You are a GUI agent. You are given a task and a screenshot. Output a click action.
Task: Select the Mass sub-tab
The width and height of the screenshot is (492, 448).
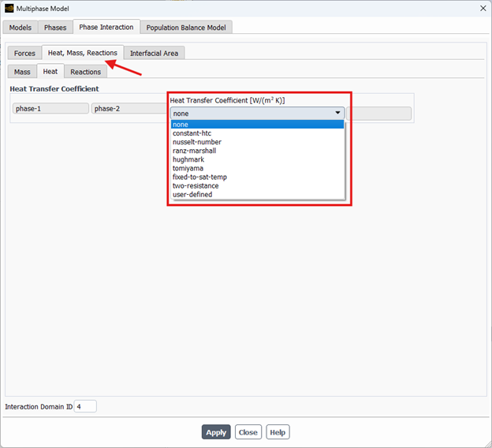pyautogui.click(x=22, y=72)
